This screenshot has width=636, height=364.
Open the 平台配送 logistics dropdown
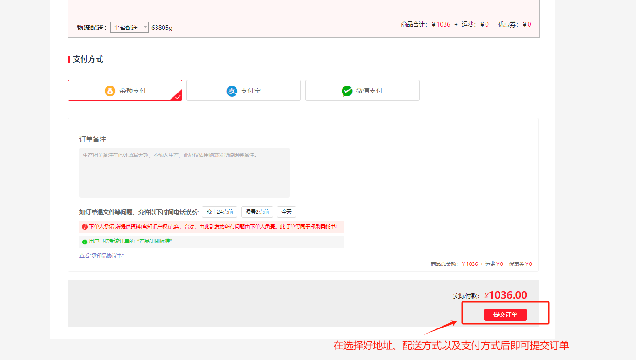[x=129, y=28]
